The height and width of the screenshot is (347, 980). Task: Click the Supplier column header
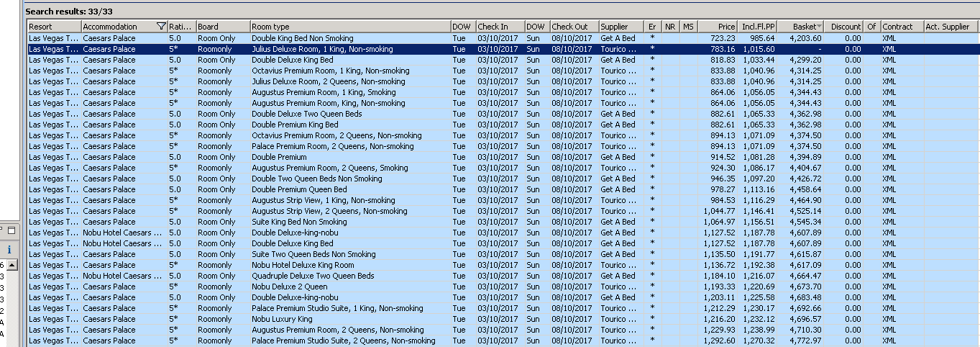click(622, 27)
